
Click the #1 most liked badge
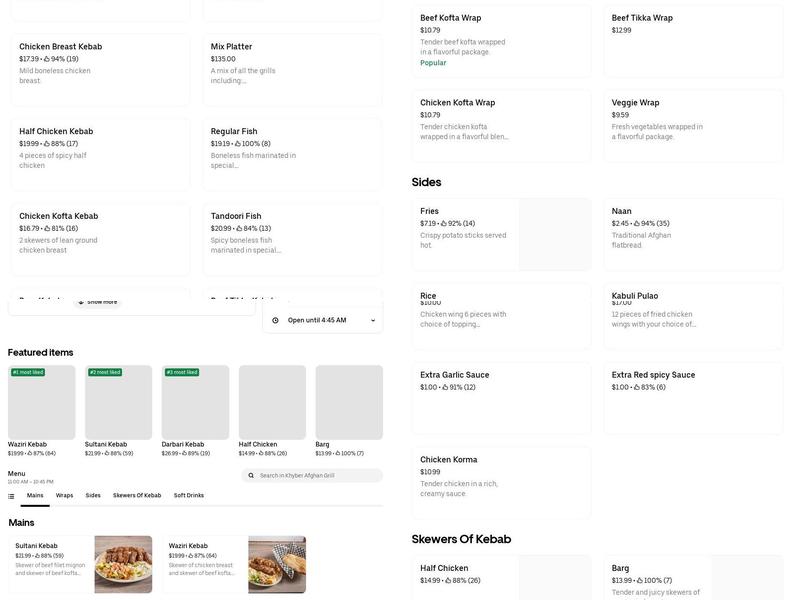tap(28, 372)
